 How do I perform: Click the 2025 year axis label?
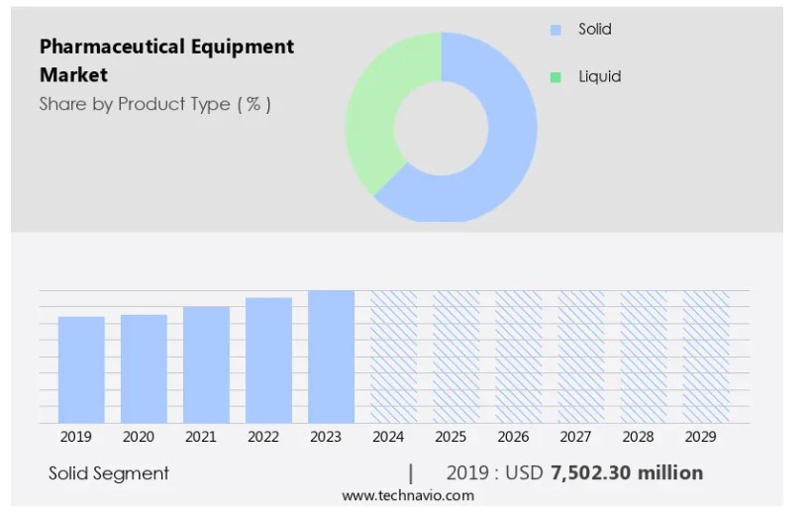pyautogui.click(x=451, y=437)
